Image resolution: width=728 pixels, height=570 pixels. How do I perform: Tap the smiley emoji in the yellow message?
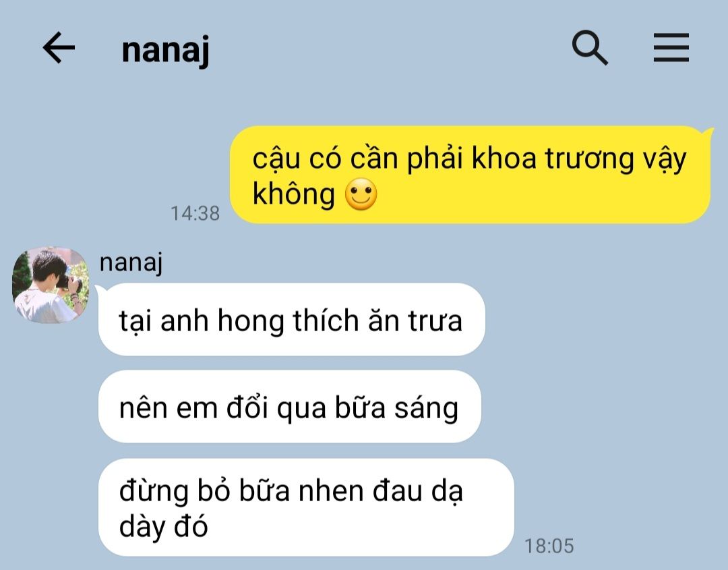(x=361, y=194)
